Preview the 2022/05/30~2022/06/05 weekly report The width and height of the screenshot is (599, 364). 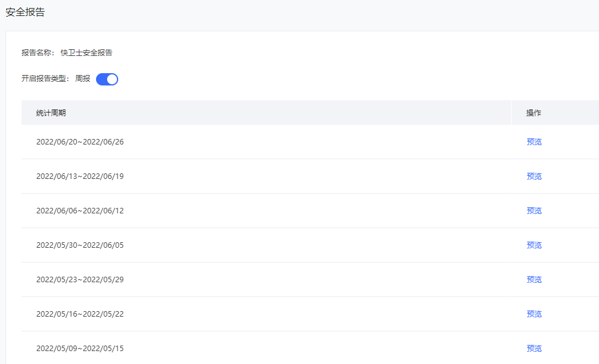click(x=534, y=245)
